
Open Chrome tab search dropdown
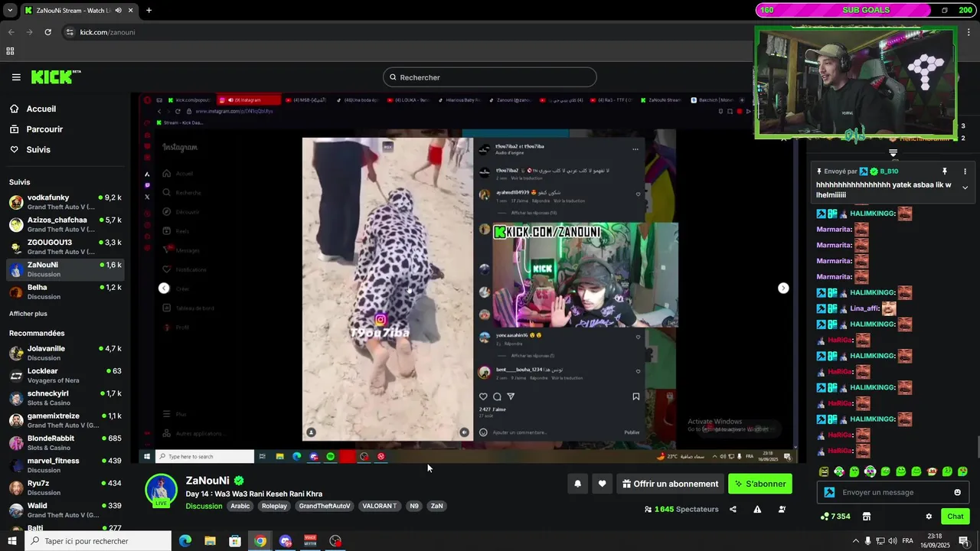11,10
